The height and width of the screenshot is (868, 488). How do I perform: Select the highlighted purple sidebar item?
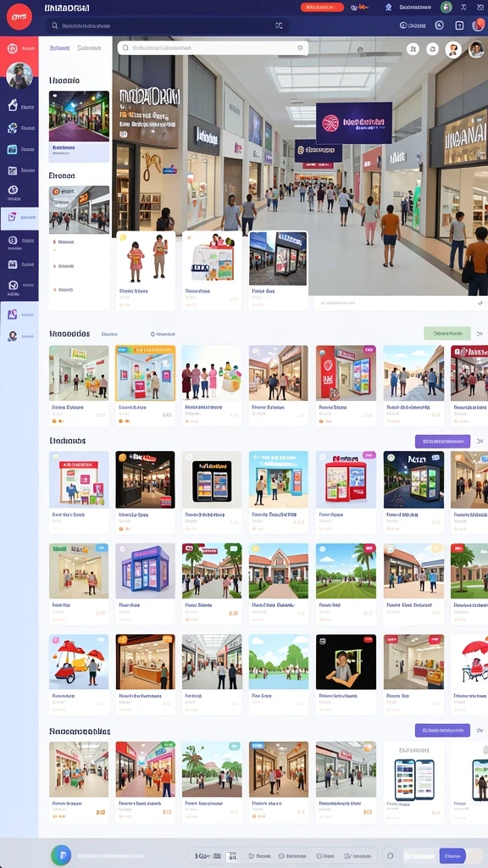pyautogui.click(x=19, y=218)
